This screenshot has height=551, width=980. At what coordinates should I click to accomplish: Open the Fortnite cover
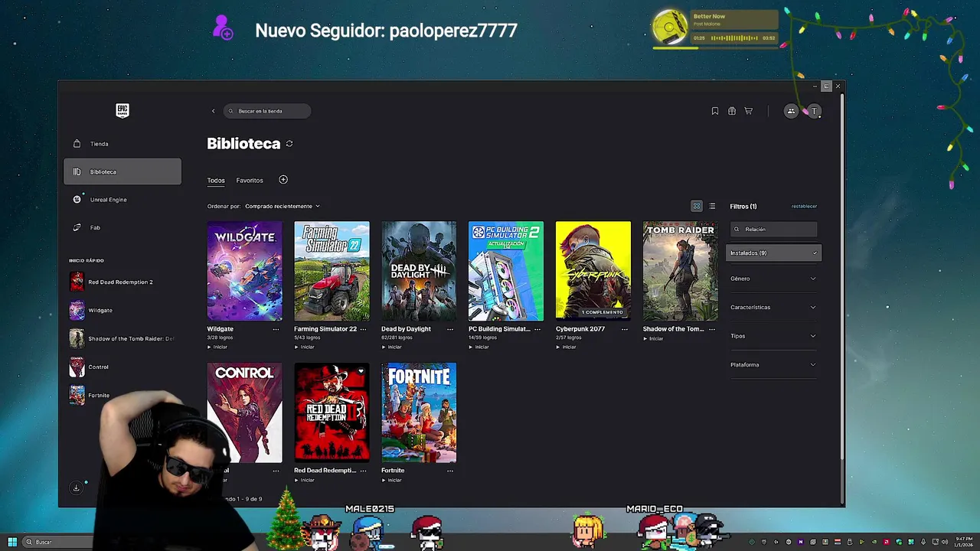419,412
